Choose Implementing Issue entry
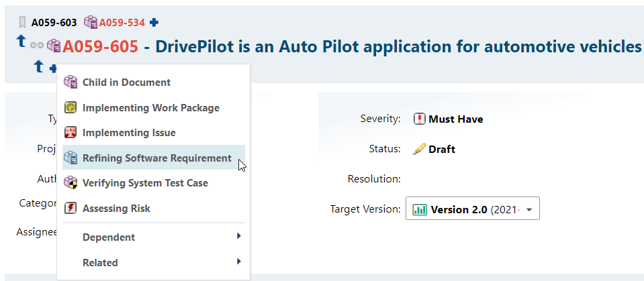The height and width of the screenshot is (281, 644). (x=154, y=133)
